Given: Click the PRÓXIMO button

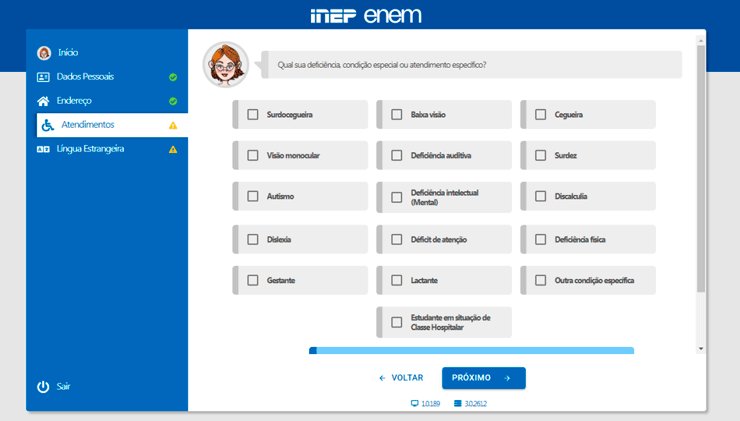Looking at the screenshot, I should [484, 378].
